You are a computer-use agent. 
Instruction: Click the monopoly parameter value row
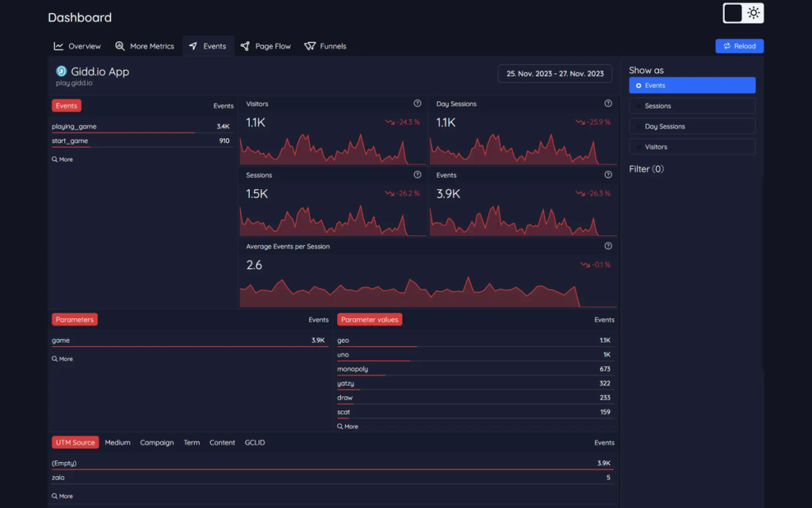475,369
